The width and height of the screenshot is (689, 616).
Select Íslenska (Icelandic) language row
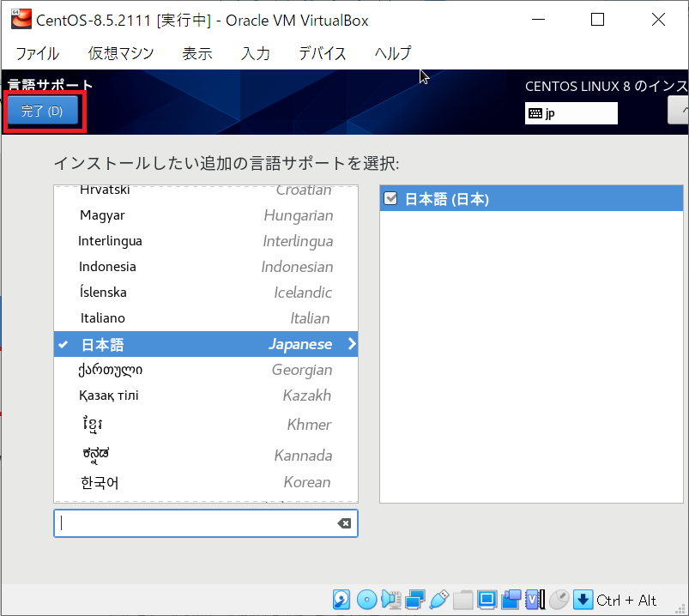pyautogui.click(x=206, y=293)
